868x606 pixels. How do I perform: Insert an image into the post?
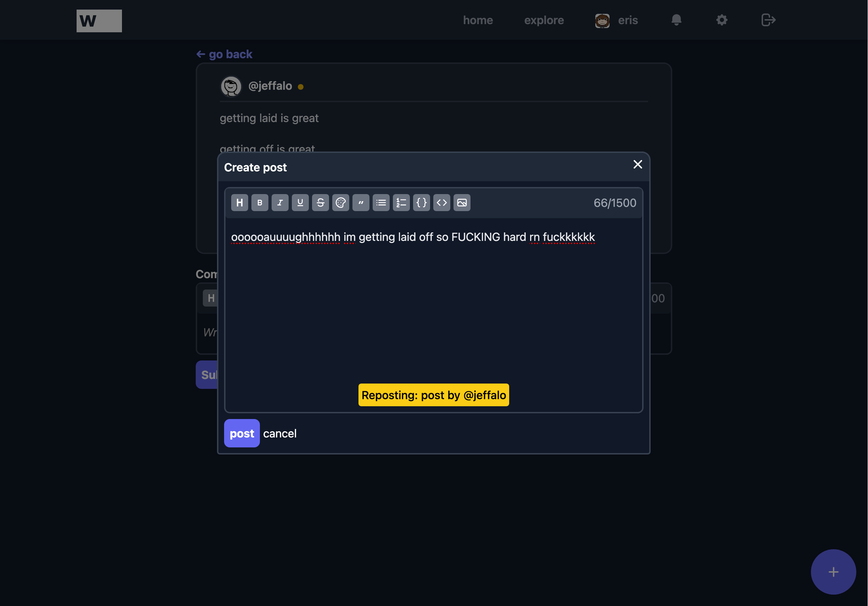click(462, 203)
